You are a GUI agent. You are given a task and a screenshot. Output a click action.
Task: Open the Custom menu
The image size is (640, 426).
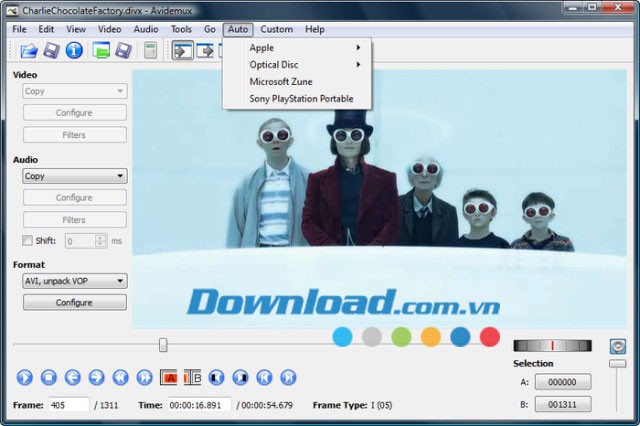(276, 29)
